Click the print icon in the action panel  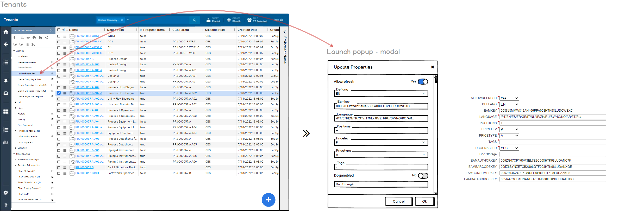coord(34,38)
